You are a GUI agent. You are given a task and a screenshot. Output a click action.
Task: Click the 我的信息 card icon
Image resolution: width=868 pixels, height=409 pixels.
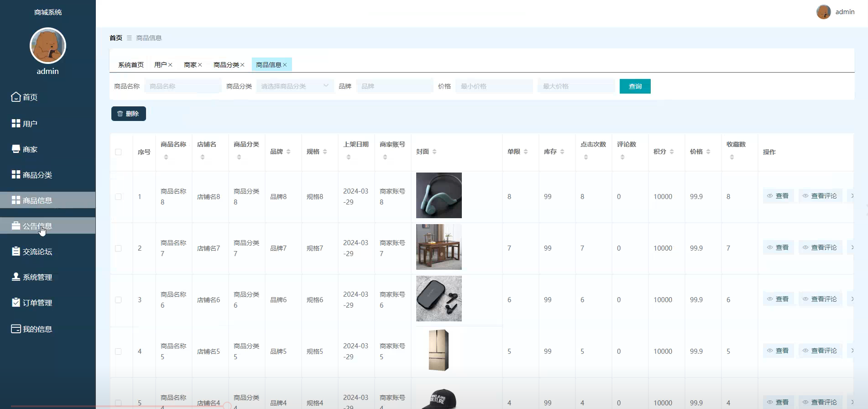16,329
